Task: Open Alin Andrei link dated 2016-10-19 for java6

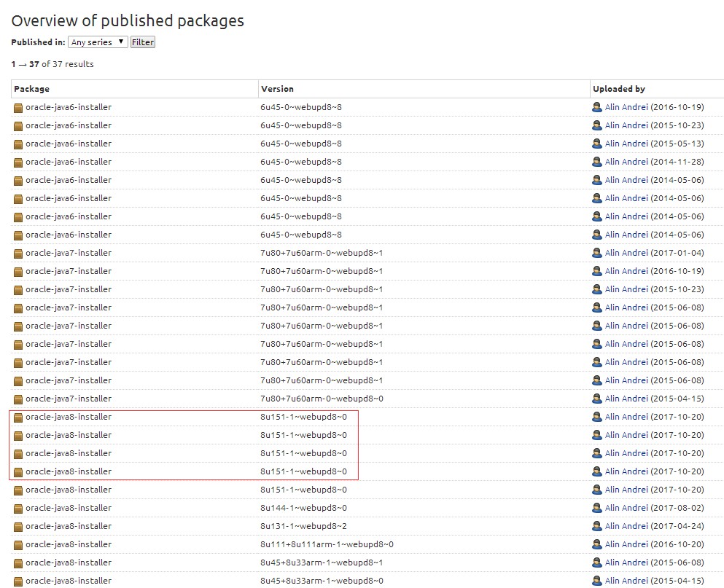Action: click(x=626, y=107)
